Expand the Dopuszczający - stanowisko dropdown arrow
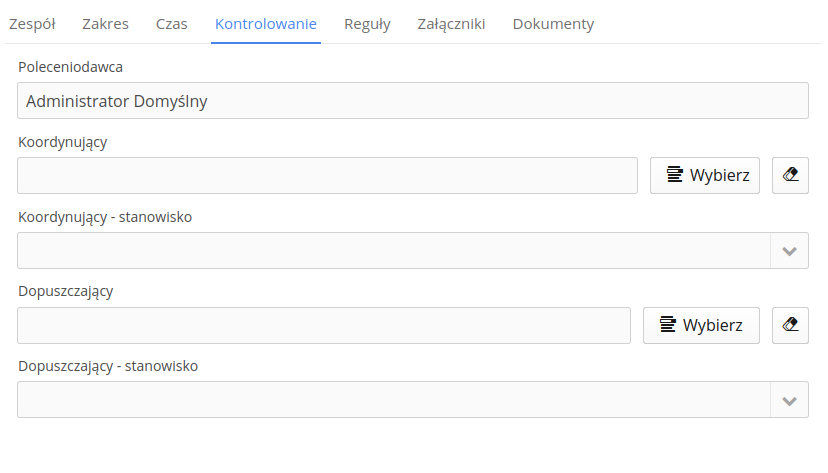Image resolution: width=828 pixels, height=473 pixels. click(789, 401)
